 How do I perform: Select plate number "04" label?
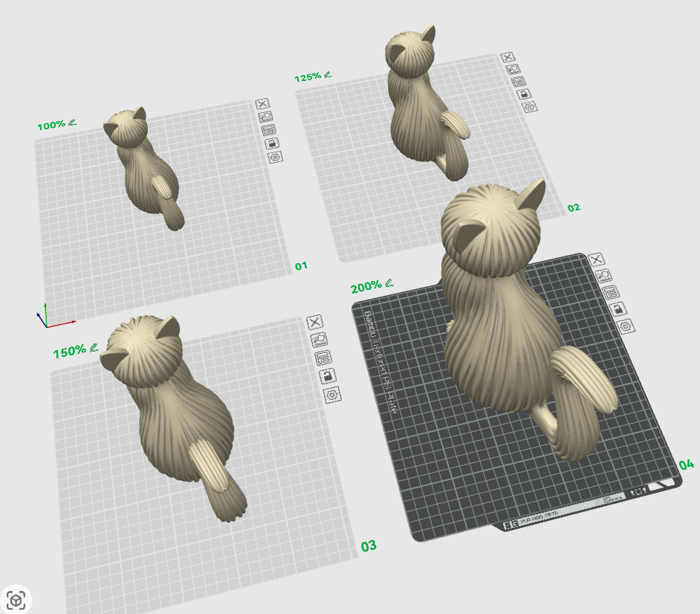point(687,465)
